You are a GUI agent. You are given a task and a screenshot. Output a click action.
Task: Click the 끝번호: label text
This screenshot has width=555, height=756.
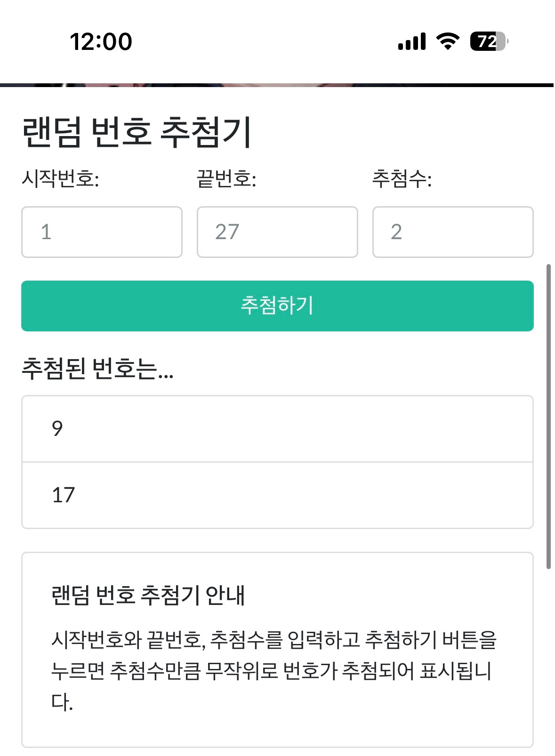(x=226, y=179)
